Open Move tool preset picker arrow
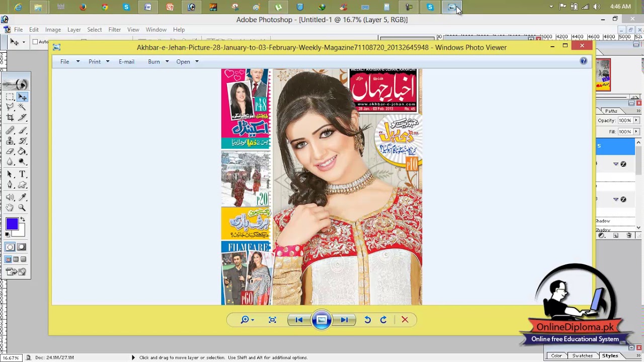644x362 pixels. click(x=24, y=42)
